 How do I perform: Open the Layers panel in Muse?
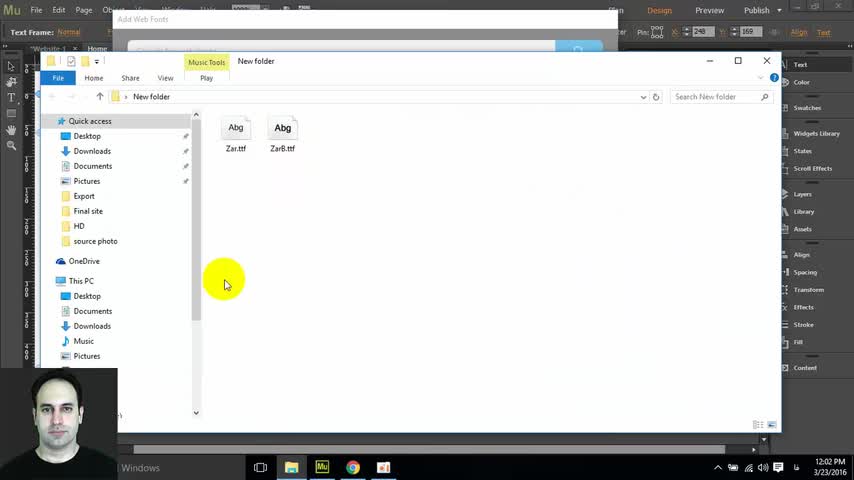pyautogui.click(x=802, y=194)
